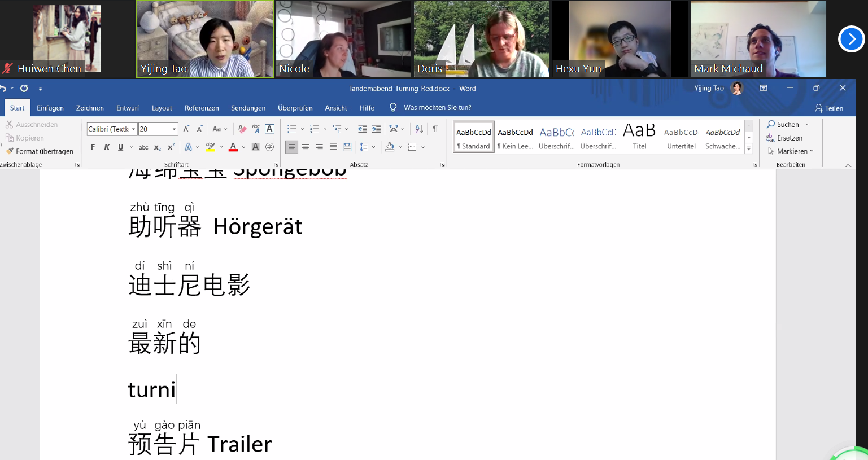Sort text A to Z icon
The height and width of the screenshot is (460, 868).
point(419,129)
